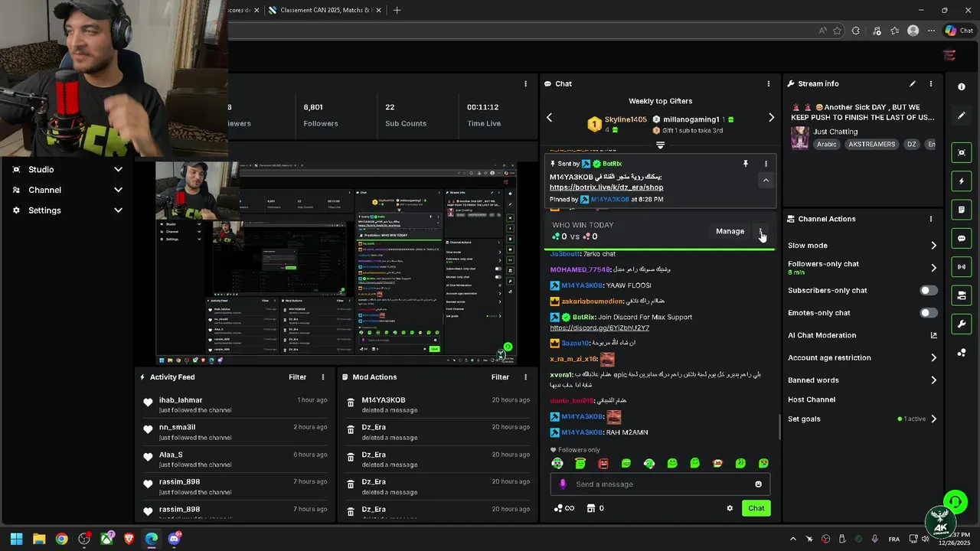The image size is (980, 551).
Task: Click the wrench sidebar icon
Action: (x=962, y=324)
